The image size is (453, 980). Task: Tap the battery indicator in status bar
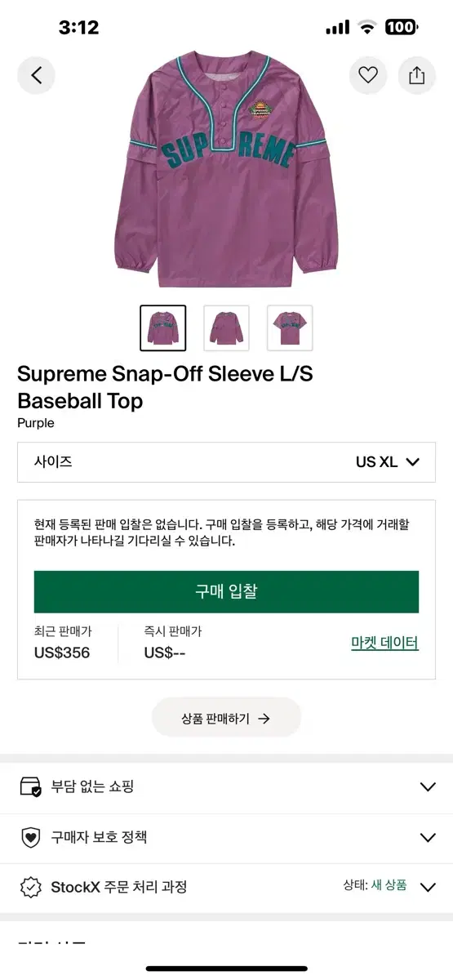coord(402,28)
